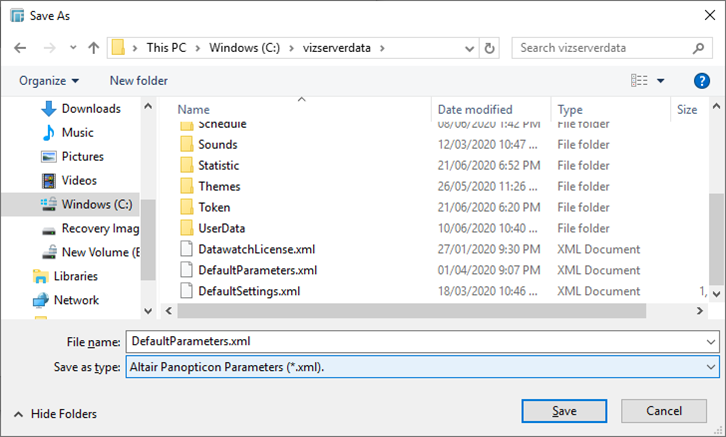Viewport: 726px width, 437px height.
Task: Sort by the Date modified column
Action: tap(475, 110)
